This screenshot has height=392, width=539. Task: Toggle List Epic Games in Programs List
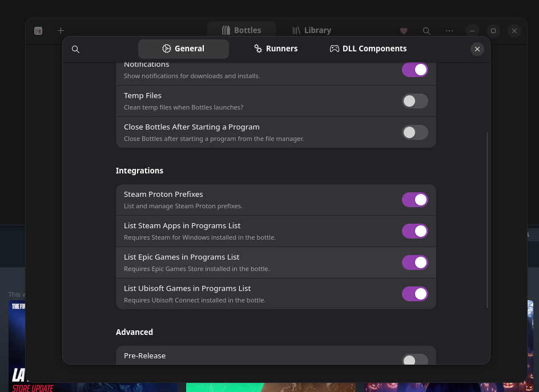pyautogui.click(x=415, y=262)
